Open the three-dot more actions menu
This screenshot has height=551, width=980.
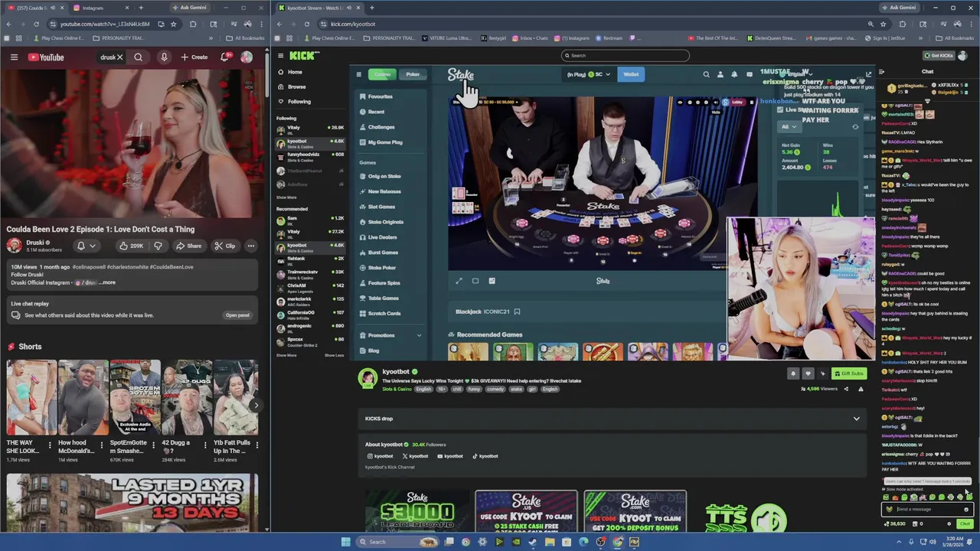[251, 246]
